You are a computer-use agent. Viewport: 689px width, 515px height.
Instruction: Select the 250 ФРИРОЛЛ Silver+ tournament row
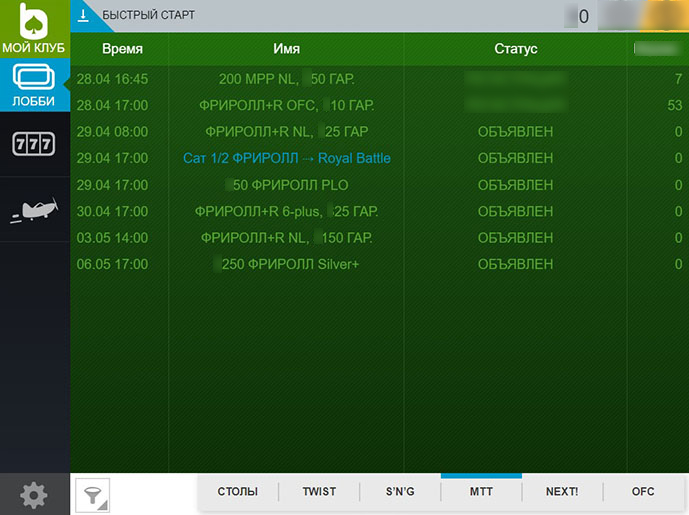pyautogui.click(x=286, y=264)
